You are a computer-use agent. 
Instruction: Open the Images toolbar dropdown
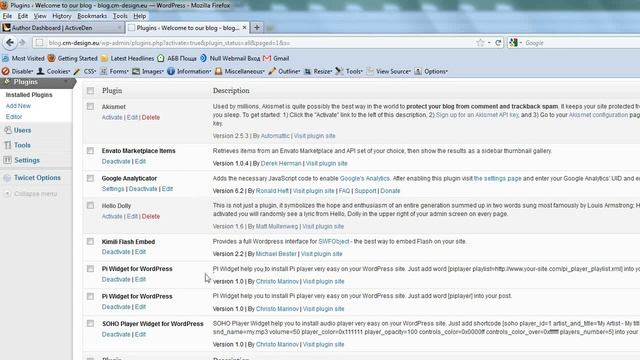148,71
